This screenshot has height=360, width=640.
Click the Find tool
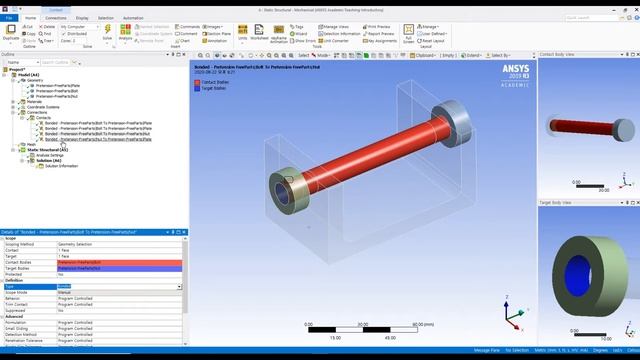[x=45, y=33]
